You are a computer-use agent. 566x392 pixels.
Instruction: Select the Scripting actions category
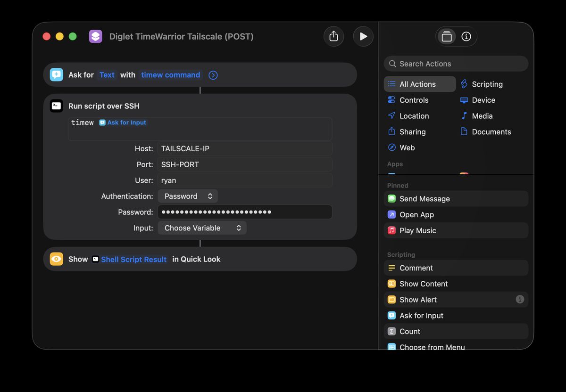486,84
